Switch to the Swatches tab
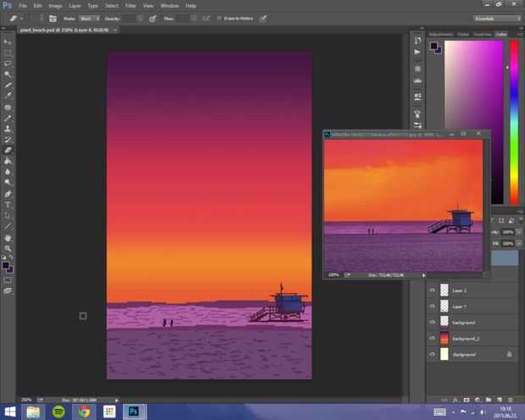The image size is (525, 420). [483, 34]
